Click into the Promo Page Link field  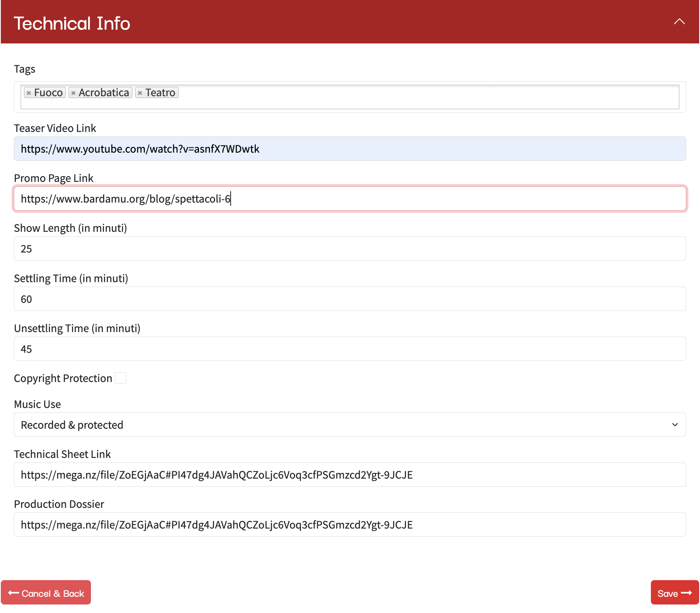350,199
